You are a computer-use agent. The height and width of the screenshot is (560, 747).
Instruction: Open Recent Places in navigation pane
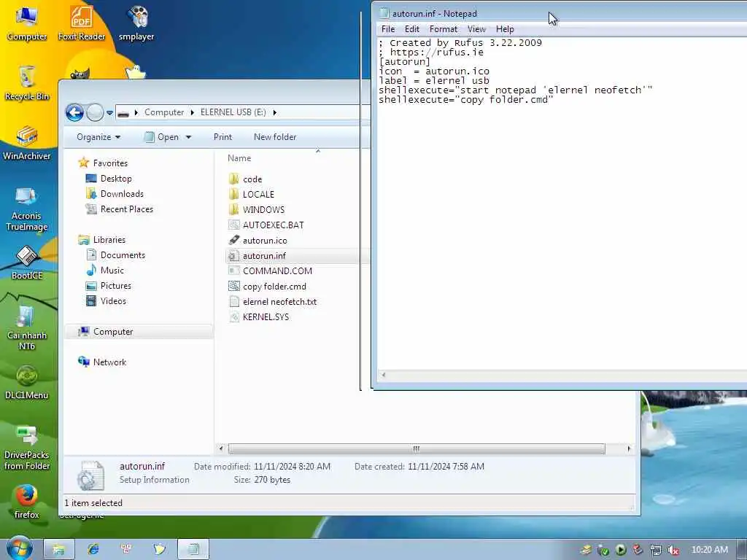[126, 209]
